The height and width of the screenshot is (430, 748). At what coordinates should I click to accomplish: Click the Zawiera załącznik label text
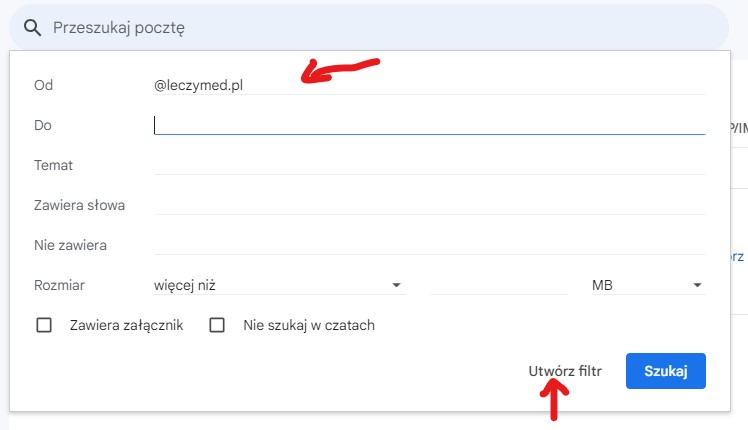point(126,325)
